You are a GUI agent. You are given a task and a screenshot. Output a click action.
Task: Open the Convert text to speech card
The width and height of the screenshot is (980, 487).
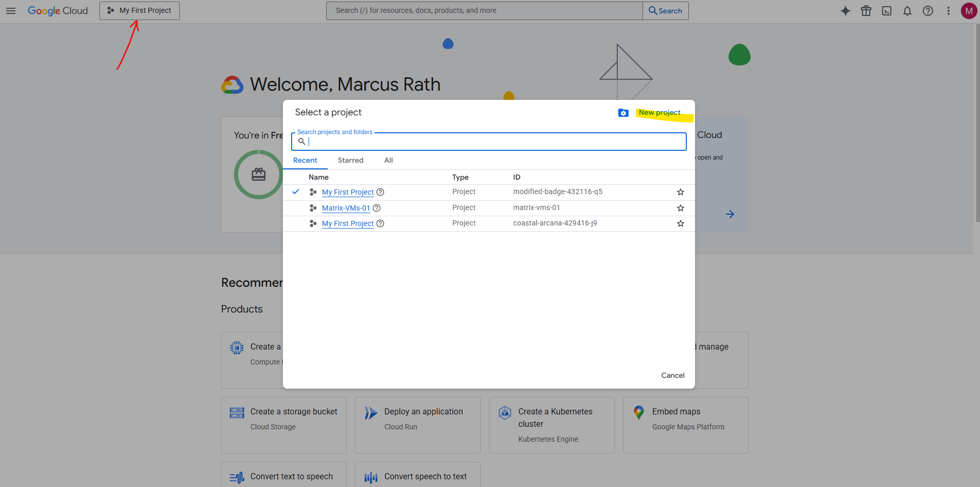click(x=284, y=475)
